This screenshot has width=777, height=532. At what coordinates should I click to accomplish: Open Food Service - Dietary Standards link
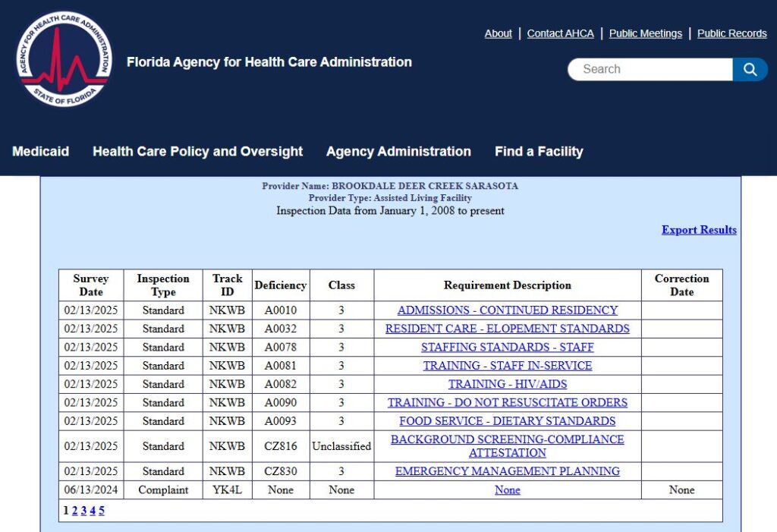508,421
